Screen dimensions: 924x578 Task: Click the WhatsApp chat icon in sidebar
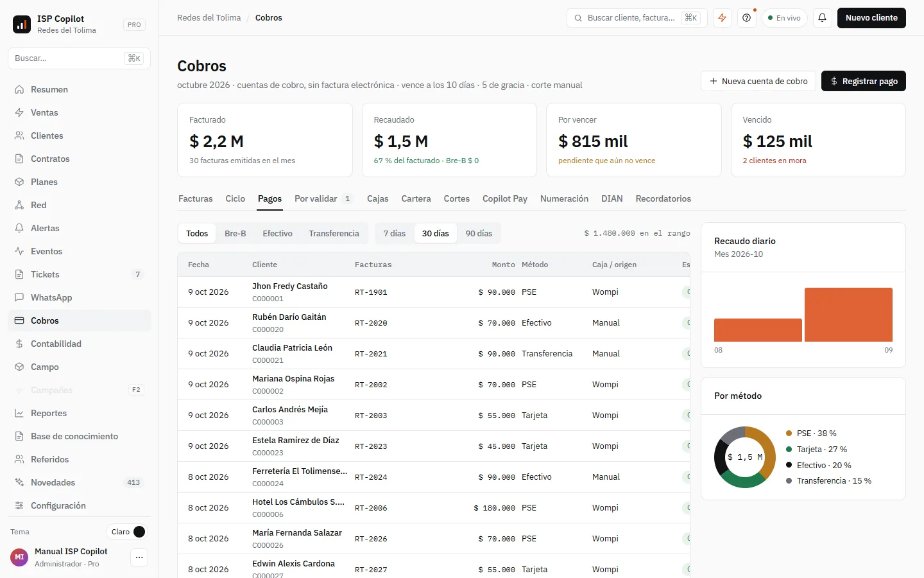point(19,297)
